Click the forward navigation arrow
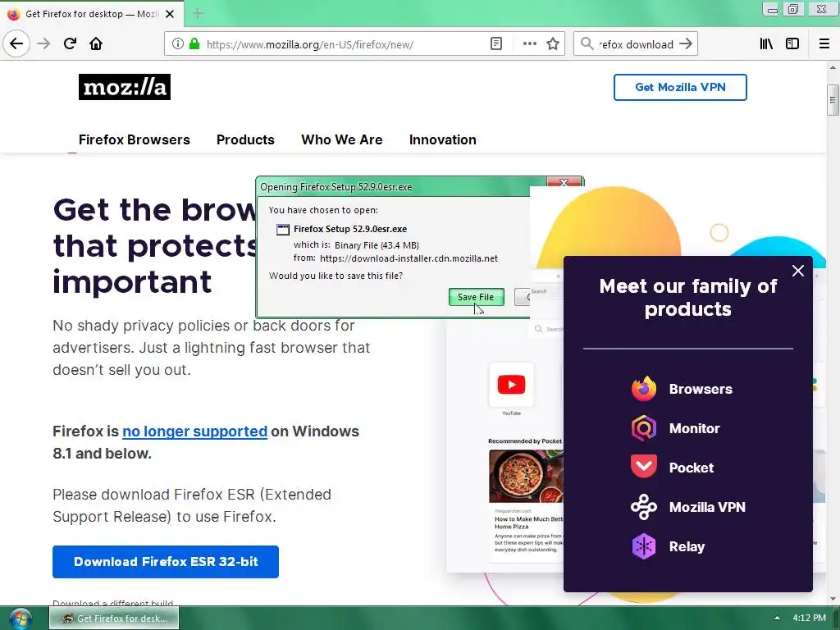The width and height of the screenshot is (840, 630). tap(43, 44)
